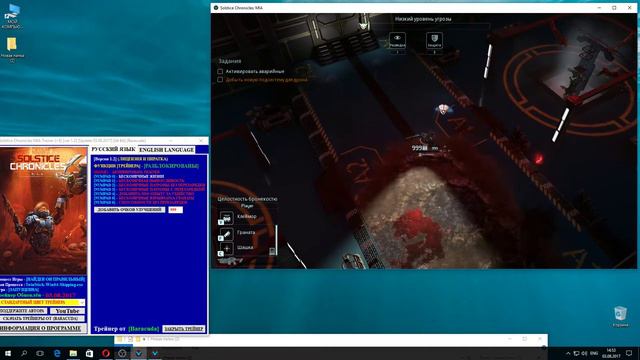Click download trainers from Baracuda button

pos(42,318)
